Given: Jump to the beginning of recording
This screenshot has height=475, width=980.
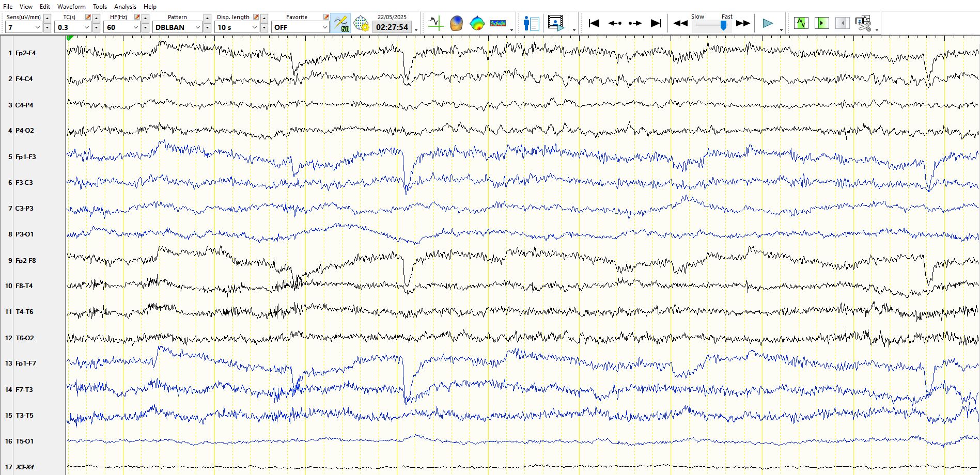Looking at the screenshot, I should [594, 23].
